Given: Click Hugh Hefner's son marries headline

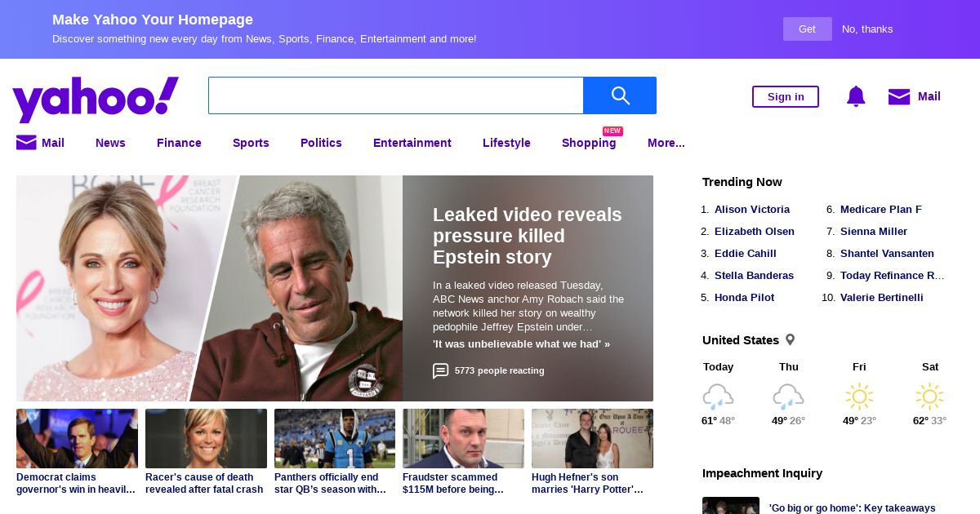Looking at the screenshot, I should coord(587,483).
